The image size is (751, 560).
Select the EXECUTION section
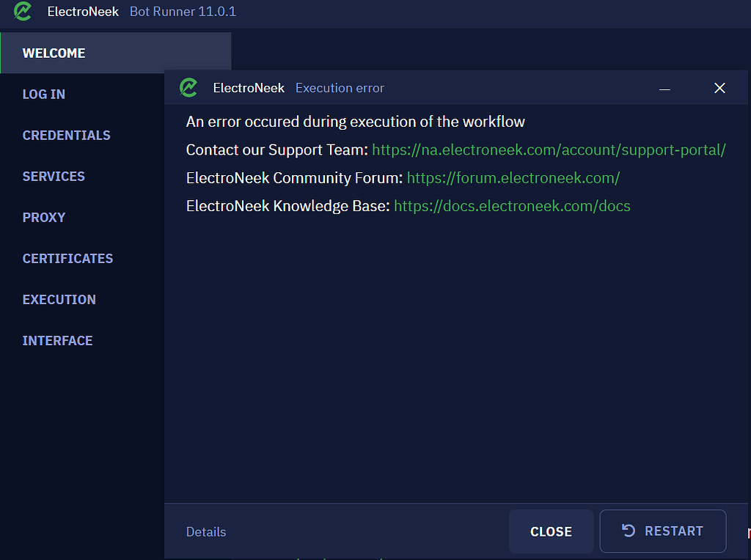coord(59,299)
